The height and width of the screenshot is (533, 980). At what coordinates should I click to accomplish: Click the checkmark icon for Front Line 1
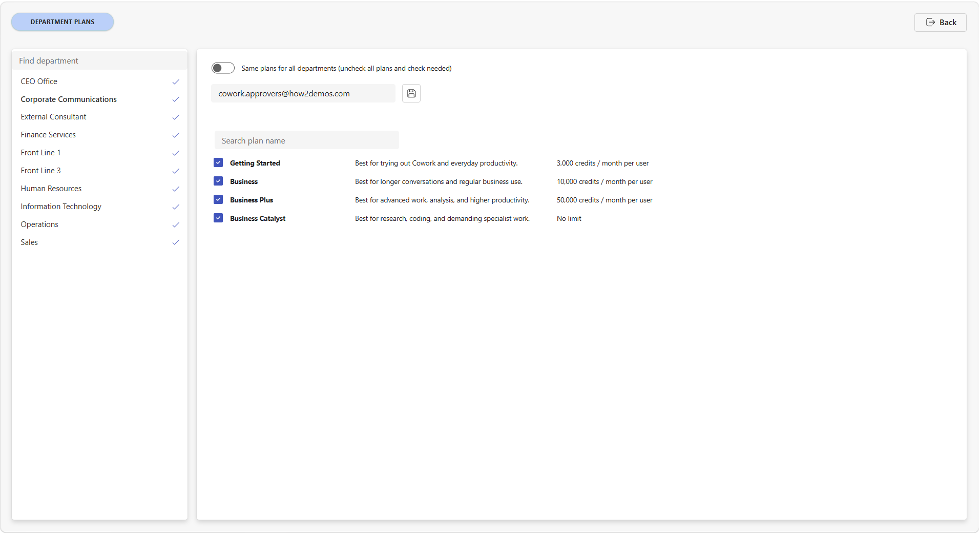[176, 153]
